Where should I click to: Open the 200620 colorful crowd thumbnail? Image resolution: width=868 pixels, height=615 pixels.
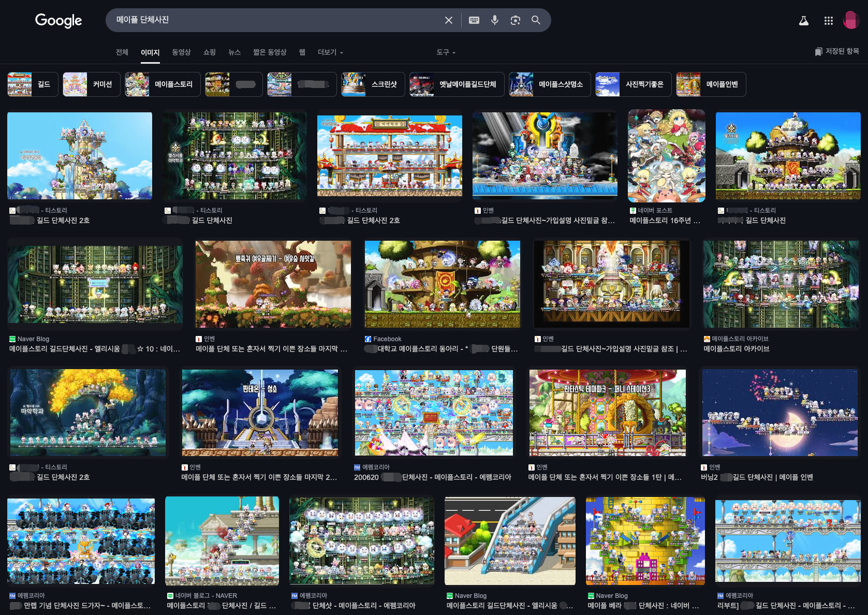pyautogui.click(x=434, y=413)
